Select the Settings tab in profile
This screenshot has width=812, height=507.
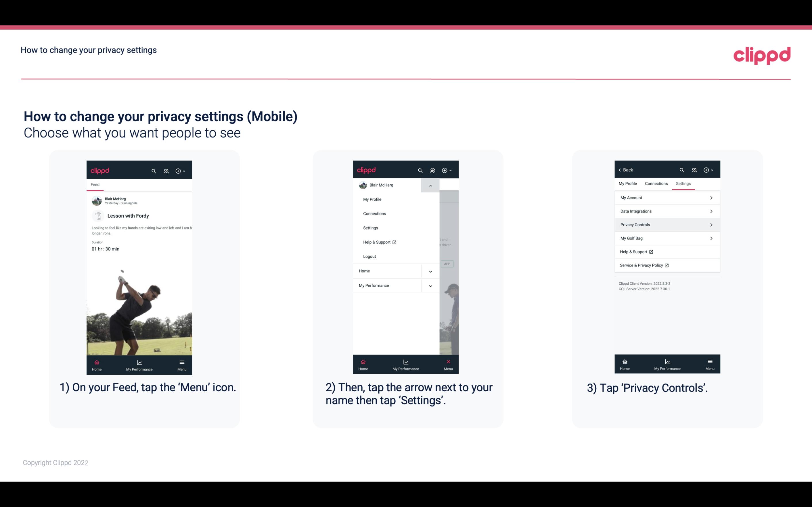[683, 183]
